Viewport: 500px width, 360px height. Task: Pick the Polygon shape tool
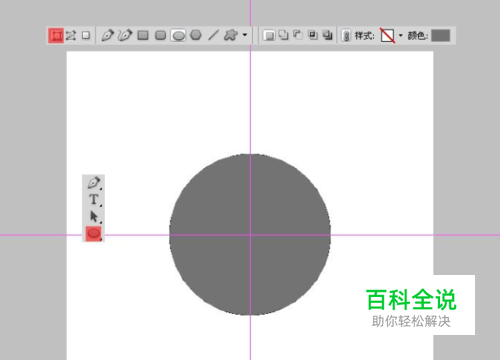196,35
